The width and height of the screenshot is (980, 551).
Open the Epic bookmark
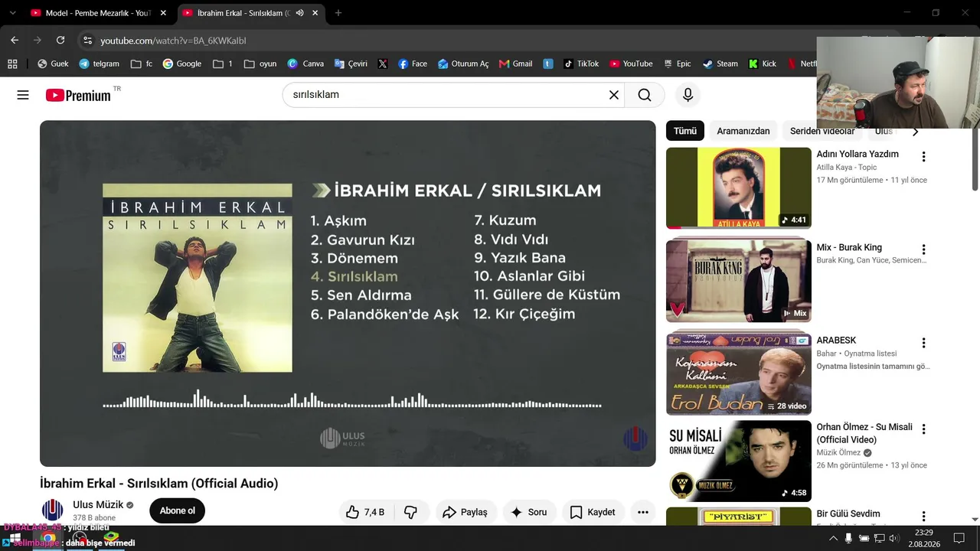(x=677, y=64)
